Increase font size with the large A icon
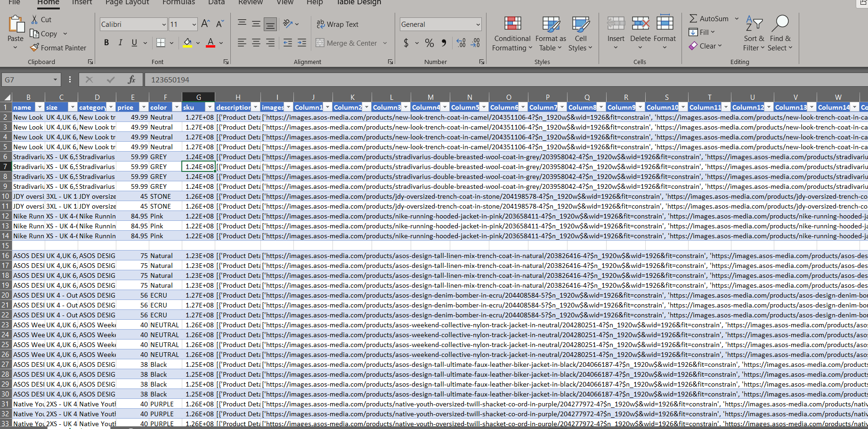 [205, 24]
